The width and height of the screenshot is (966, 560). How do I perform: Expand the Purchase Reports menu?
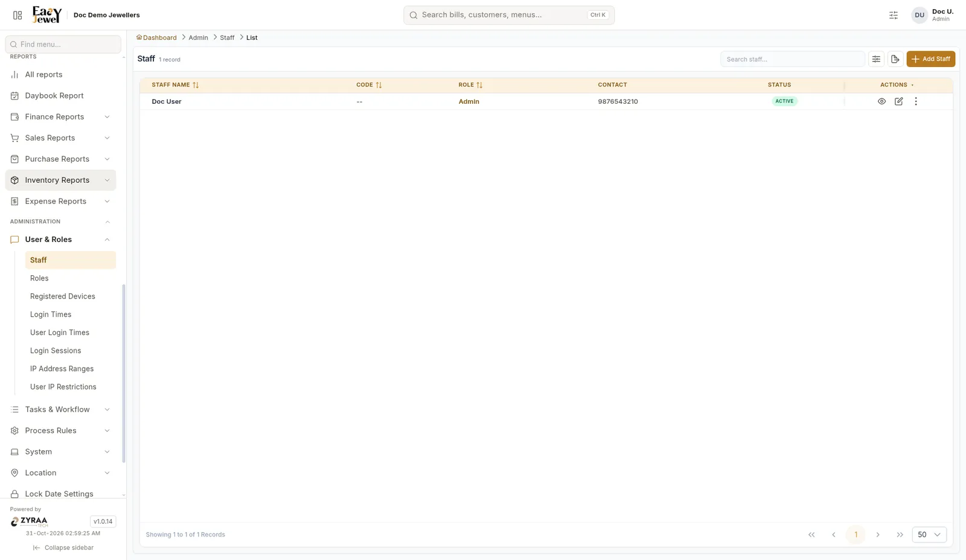point(60,159)
